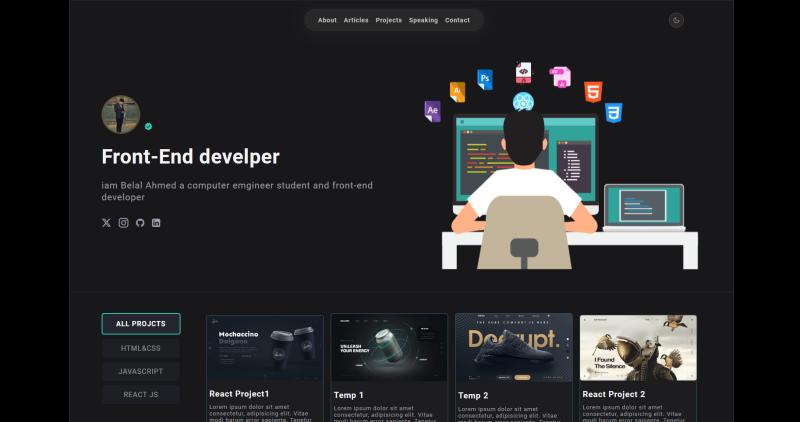Open the About nav item
This screenshot has width=800, height=422.
point(327,20)
